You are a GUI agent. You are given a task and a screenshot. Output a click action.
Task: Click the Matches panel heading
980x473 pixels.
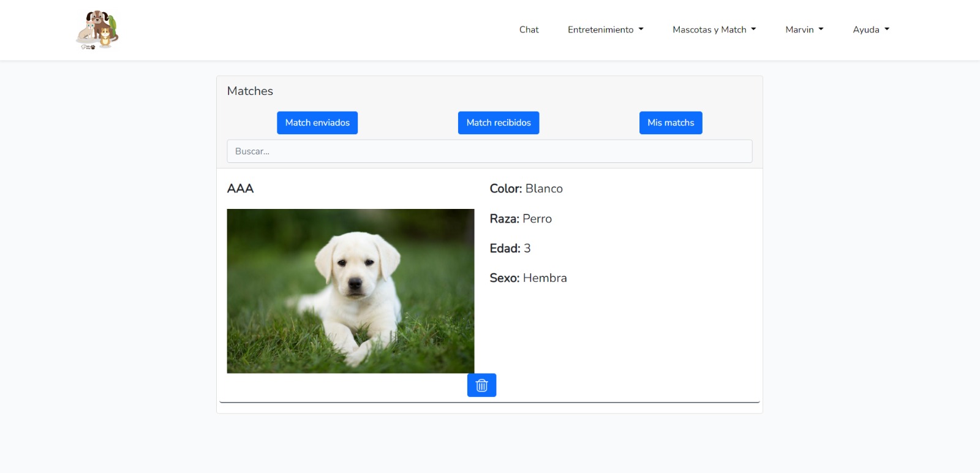point(250,91)
